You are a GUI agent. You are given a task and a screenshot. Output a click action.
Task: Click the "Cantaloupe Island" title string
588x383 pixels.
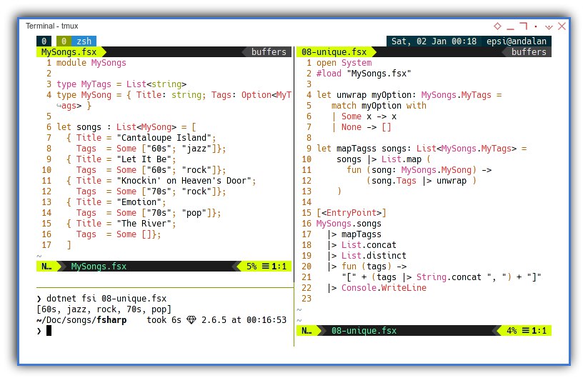coord(164,138)
